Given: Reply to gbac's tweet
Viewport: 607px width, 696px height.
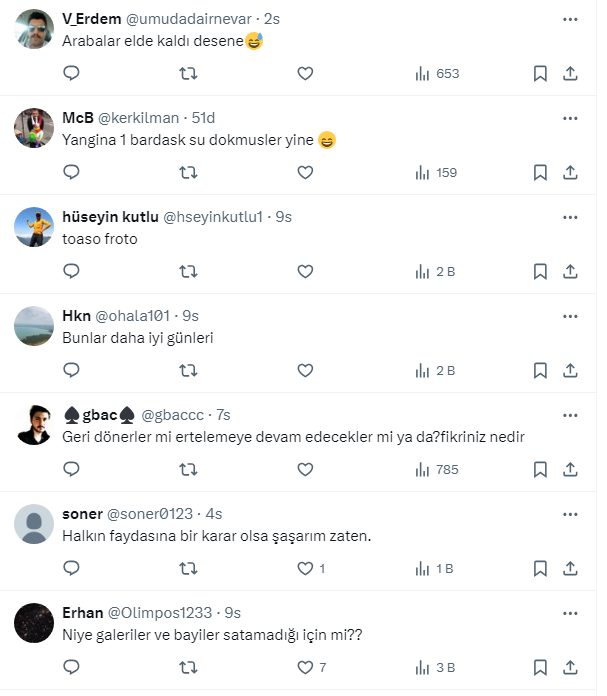Looking at the screenshot, I should point(71,469).
